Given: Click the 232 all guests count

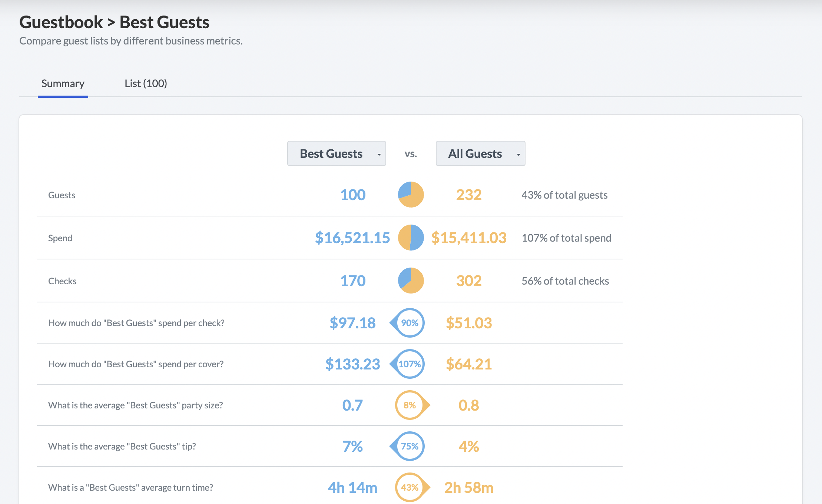Looking at the screenshot, I should pos(469,195).
